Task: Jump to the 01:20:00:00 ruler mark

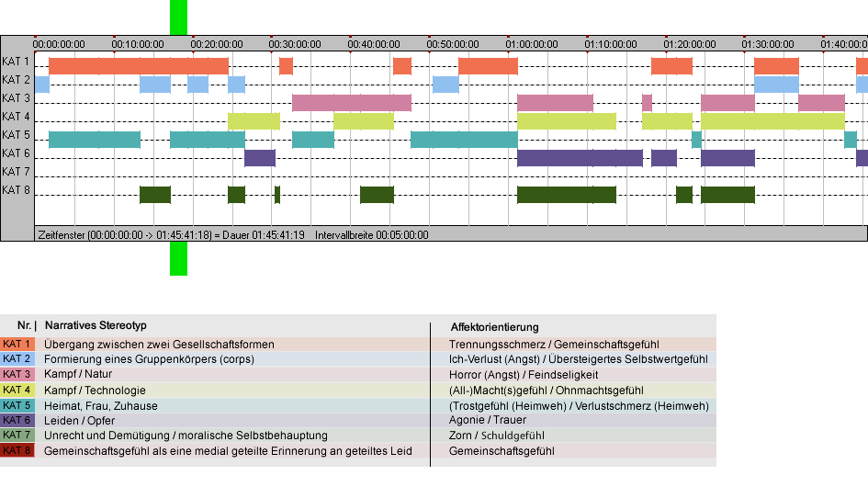Action: coord(690,44)
